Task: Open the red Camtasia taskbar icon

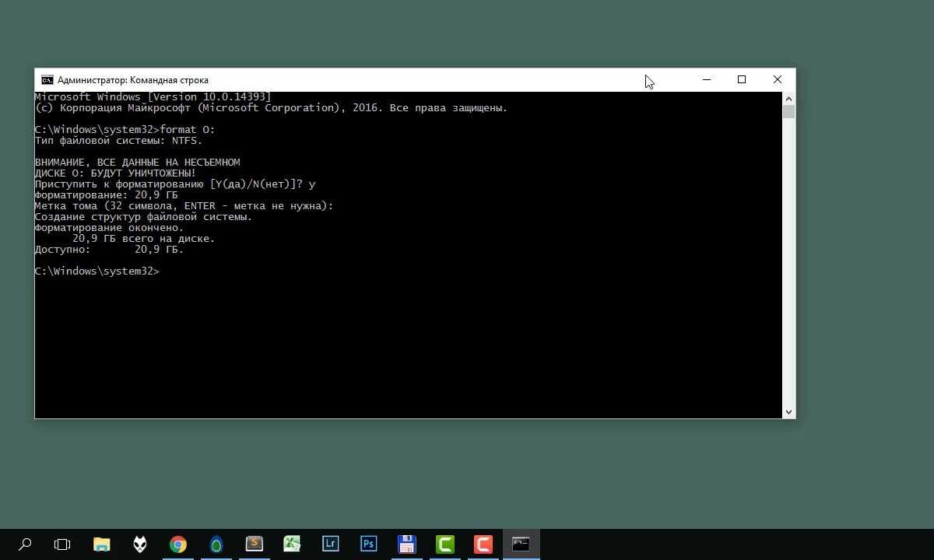Action: 483,544
